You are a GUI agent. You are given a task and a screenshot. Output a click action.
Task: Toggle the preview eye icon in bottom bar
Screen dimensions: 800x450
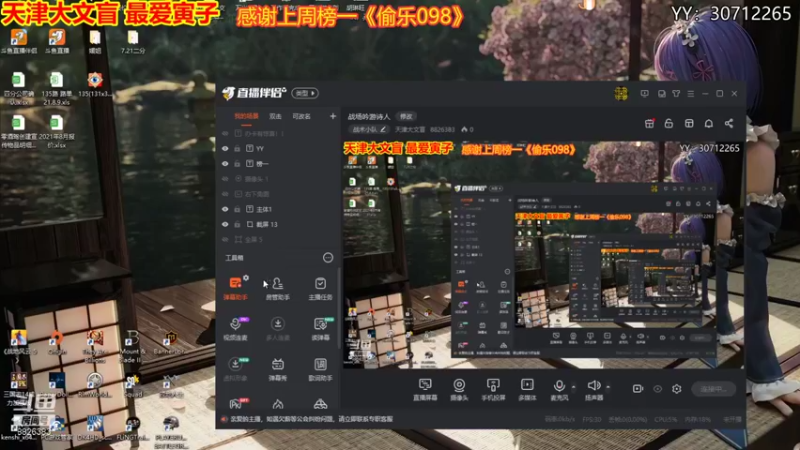coord(657,389)
